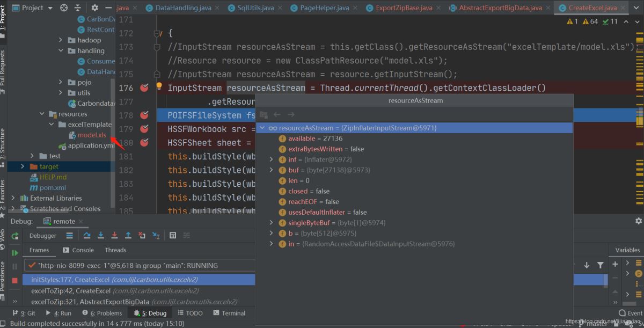Screen dimensions: 644x328
Task: Resume program with the green play icon
Action: tap(15, 253)
